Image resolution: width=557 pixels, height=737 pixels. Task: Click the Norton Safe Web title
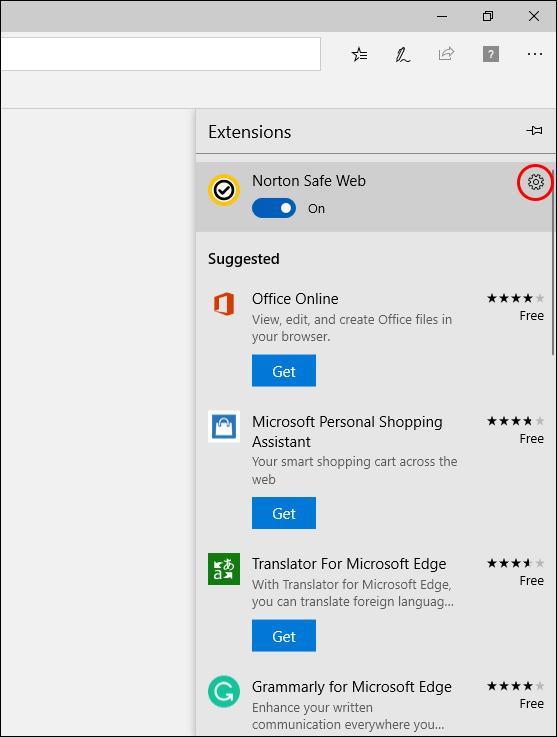[309, 180]
